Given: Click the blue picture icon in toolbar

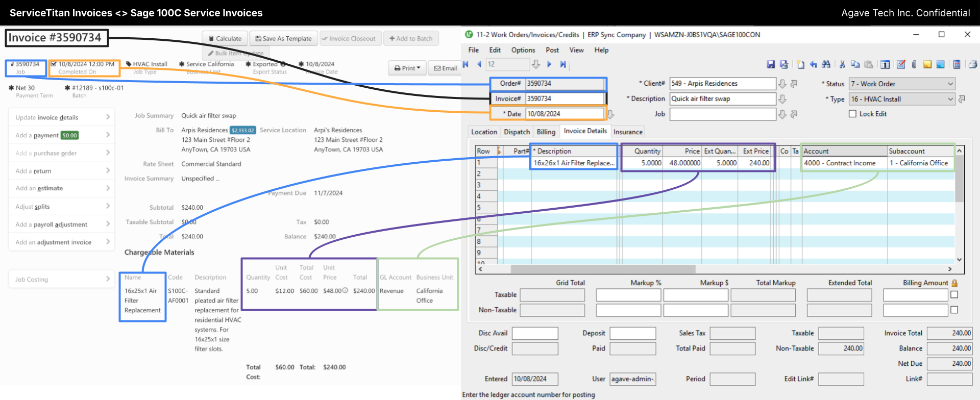Looking at the screenshot, I should click(940, 64).
